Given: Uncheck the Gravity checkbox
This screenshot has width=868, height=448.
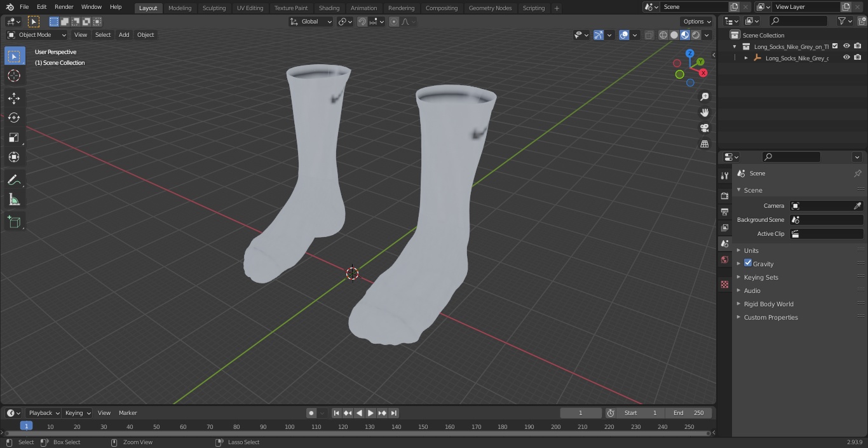Looking at the screenshot, I should click(x=748, y=263).
